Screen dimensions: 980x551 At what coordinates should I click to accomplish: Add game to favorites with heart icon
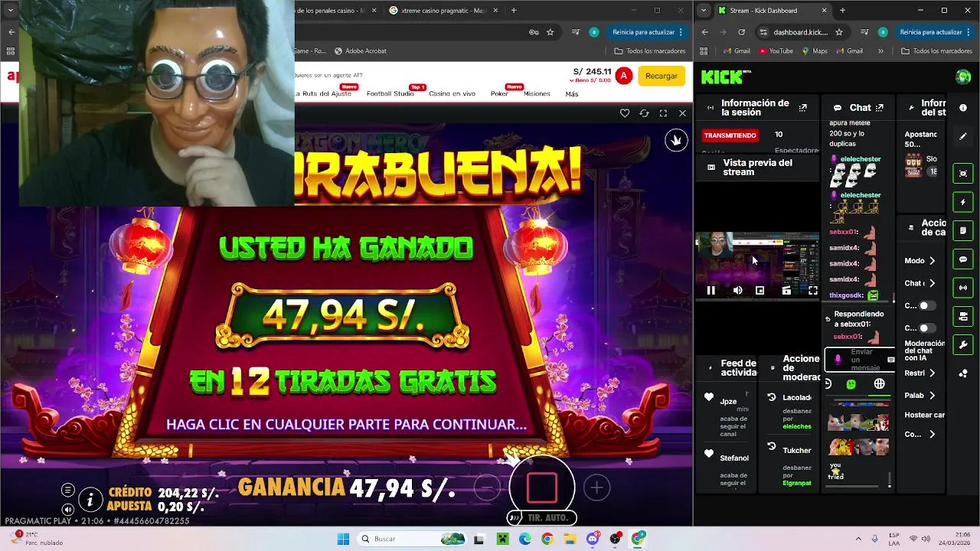click(625, 113)
